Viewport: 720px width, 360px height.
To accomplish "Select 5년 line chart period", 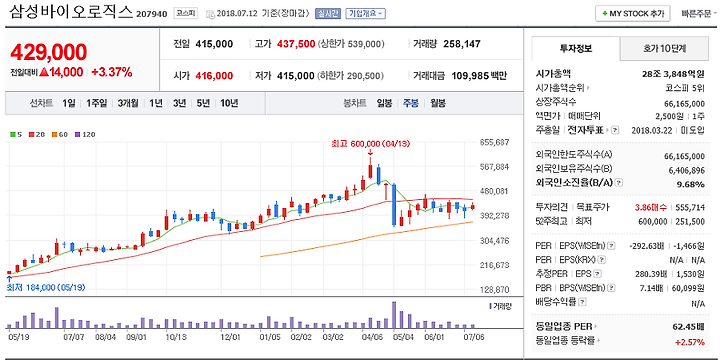I will click(203, 103).
